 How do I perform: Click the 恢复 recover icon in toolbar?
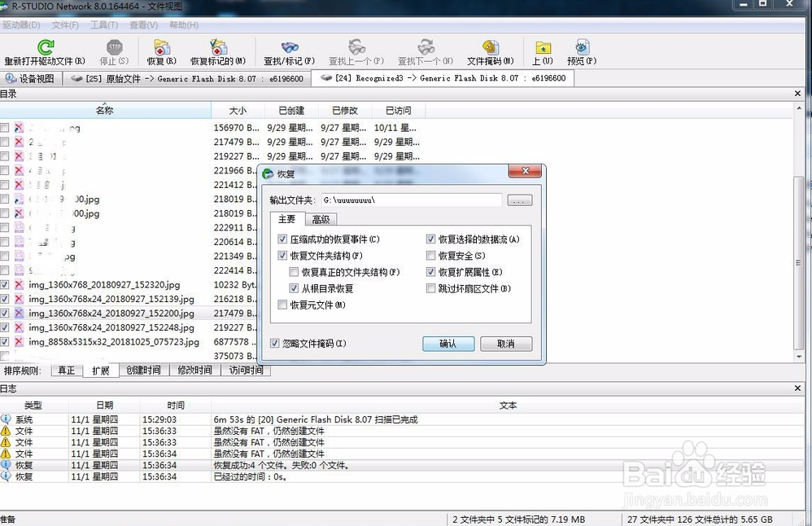coord(161,48)
